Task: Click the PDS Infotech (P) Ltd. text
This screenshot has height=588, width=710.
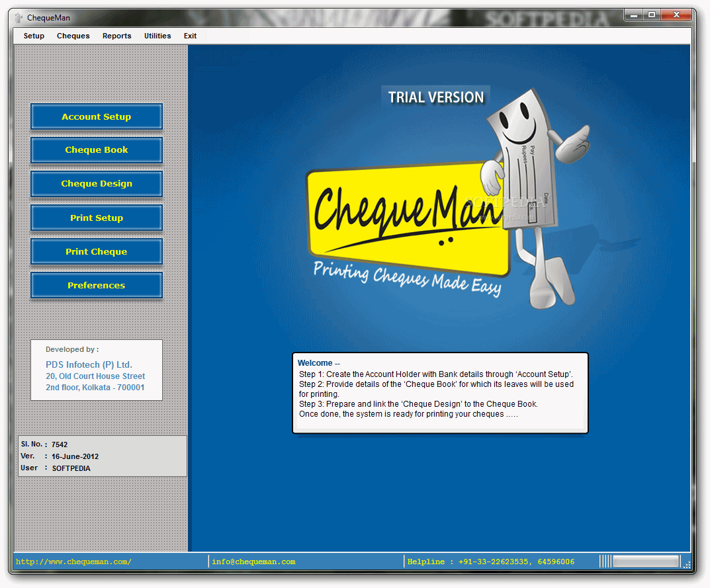Action: (x=89, y=364)
